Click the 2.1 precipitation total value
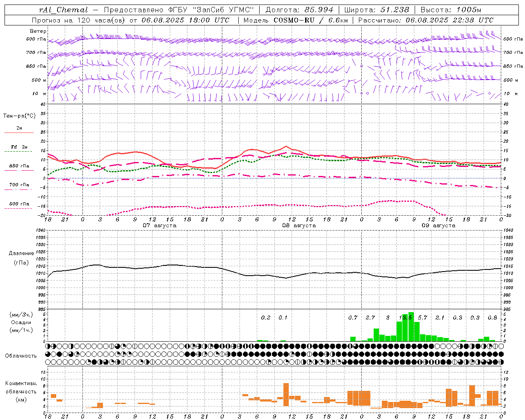The image size is (525, 420). [440, 317]
